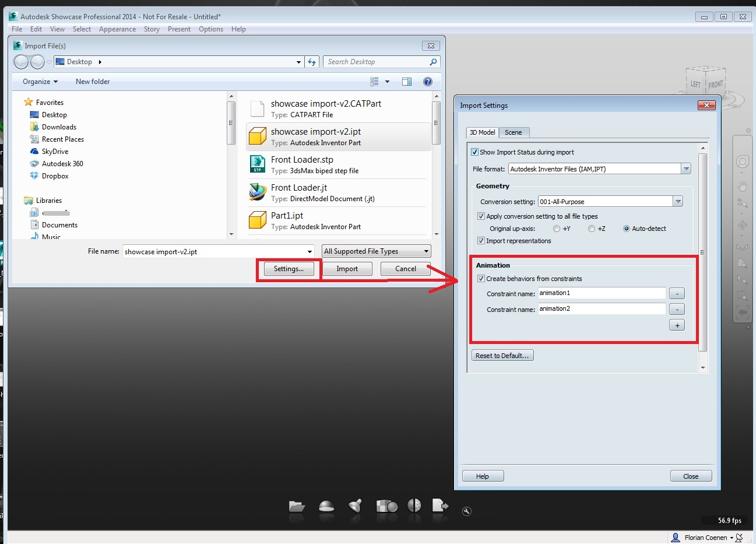Open the Organize dropdown menu

pyautogui.click(x=40, y=82)
